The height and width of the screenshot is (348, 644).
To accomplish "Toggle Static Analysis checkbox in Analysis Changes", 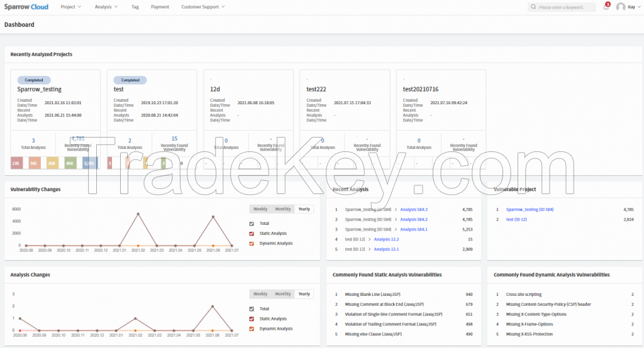I will (252, 319).
